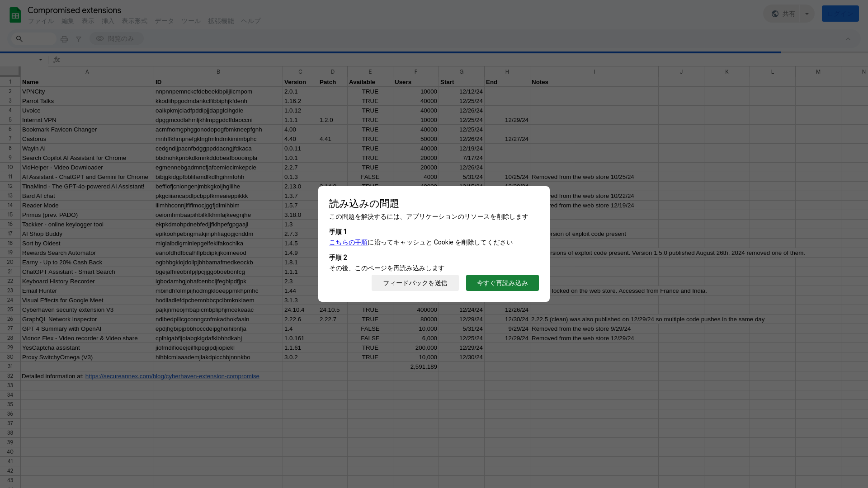This screenshot has width=868, height=488.
Task: Click the 今すぐ再読み込み button
Action: pyautogui.click(x=502, y=283)
